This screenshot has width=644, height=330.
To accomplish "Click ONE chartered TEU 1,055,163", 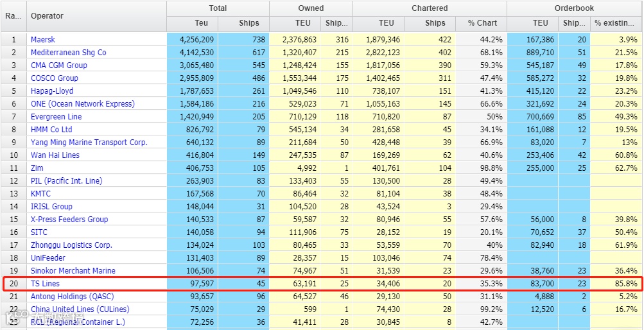I will tap(378, 104).
